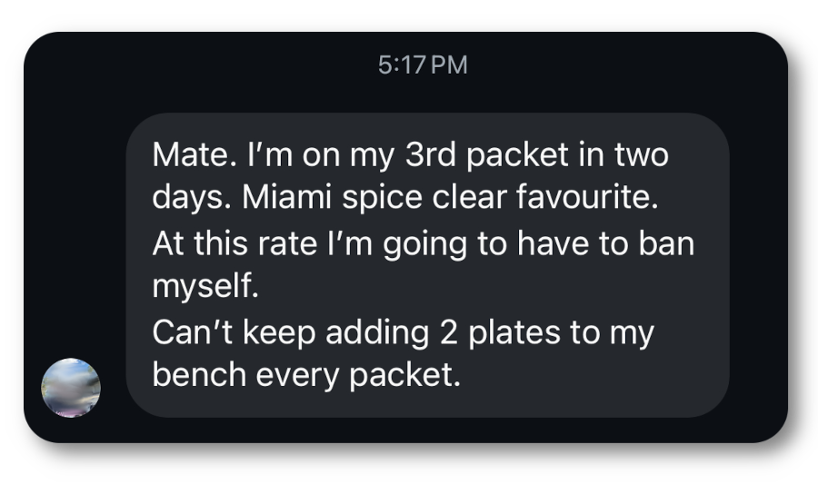
Task: Click the sender's profile avatar
Action: [71, 388]
